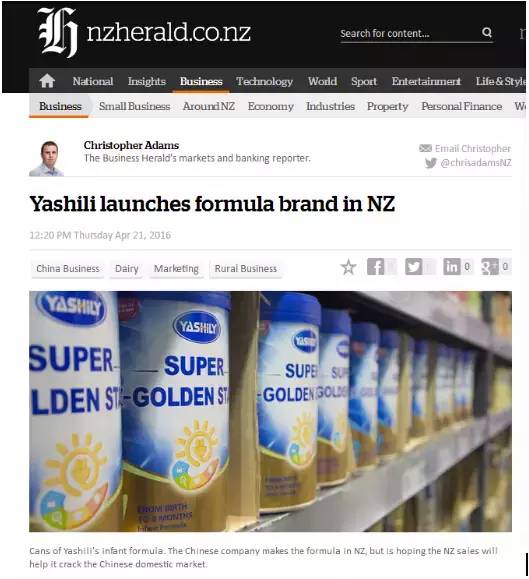Click the home icon in navigation bar
The width and height of the screenshot is (529, 579).
[47, 80]
